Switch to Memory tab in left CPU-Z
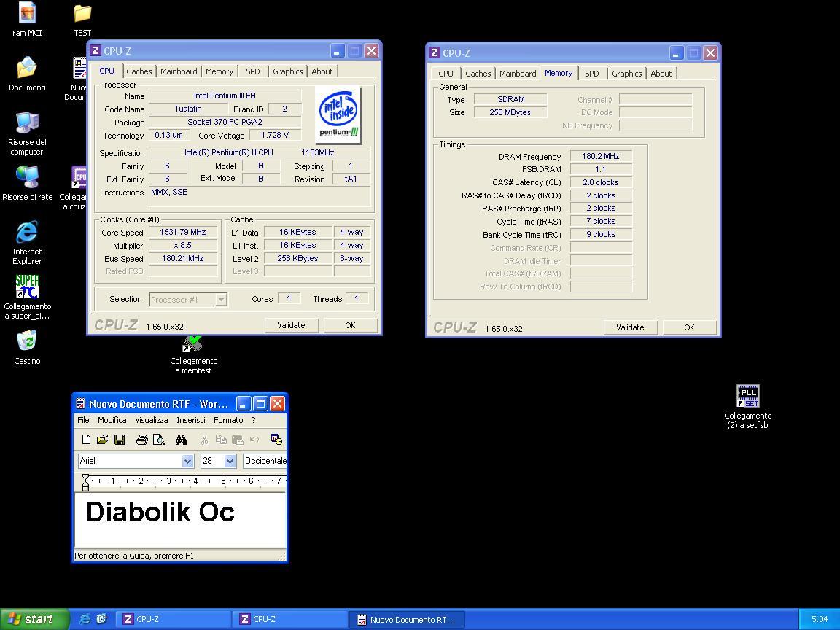 pos(219,71)
